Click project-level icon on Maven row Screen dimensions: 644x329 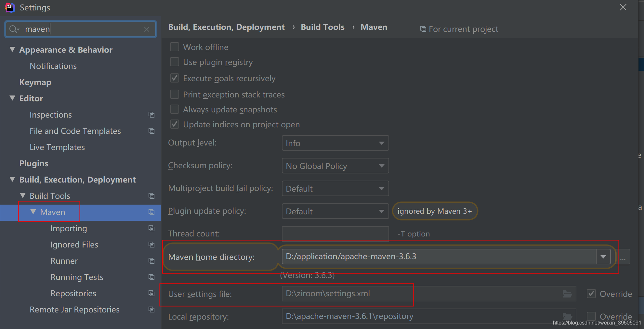click(x=151, y=212)
